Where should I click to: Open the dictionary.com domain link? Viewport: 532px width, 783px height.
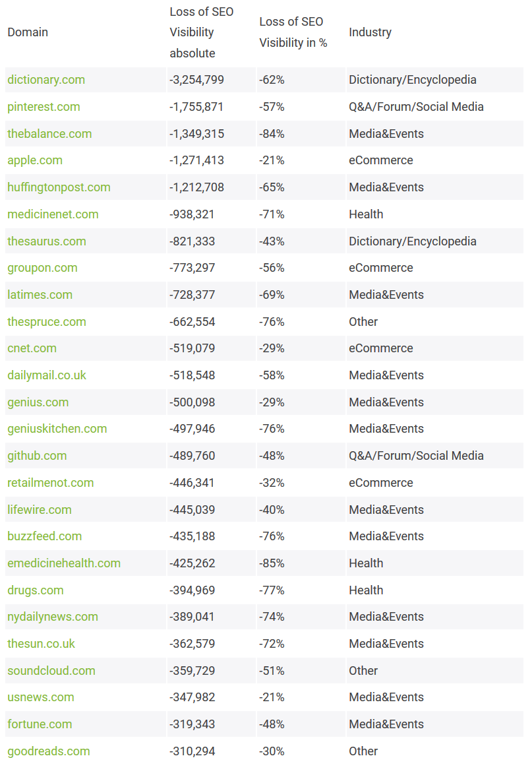(46, 80)
